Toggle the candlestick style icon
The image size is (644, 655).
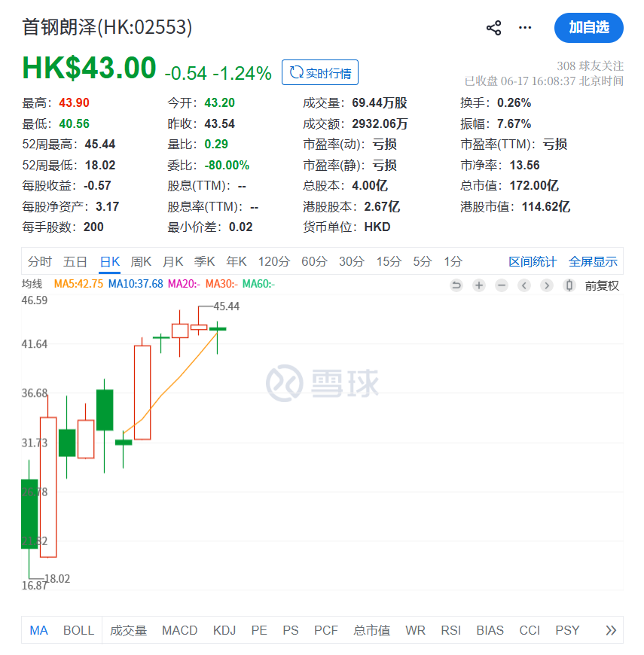point(569,285)
